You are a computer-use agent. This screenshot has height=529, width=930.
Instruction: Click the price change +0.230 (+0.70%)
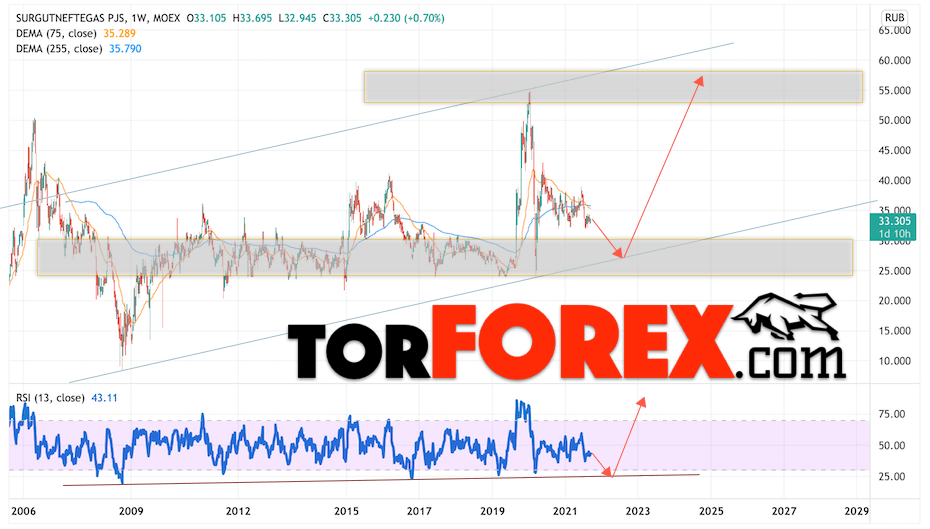click(x=406, y=18)
